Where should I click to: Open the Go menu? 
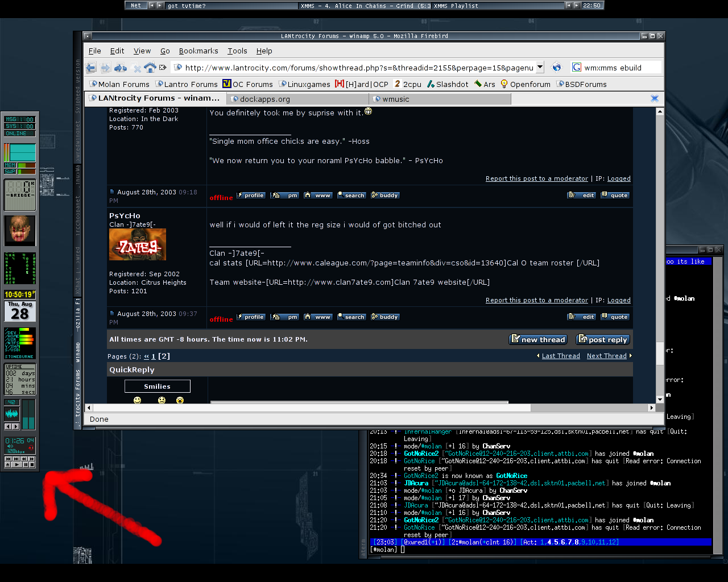(x=165, y=51)
